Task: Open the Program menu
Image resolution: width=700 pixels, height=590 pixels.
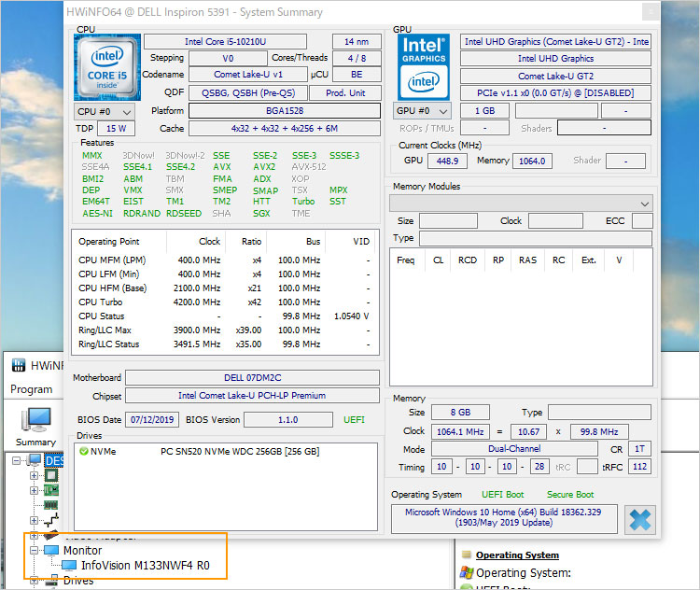Action: click(x=32, y=389)
